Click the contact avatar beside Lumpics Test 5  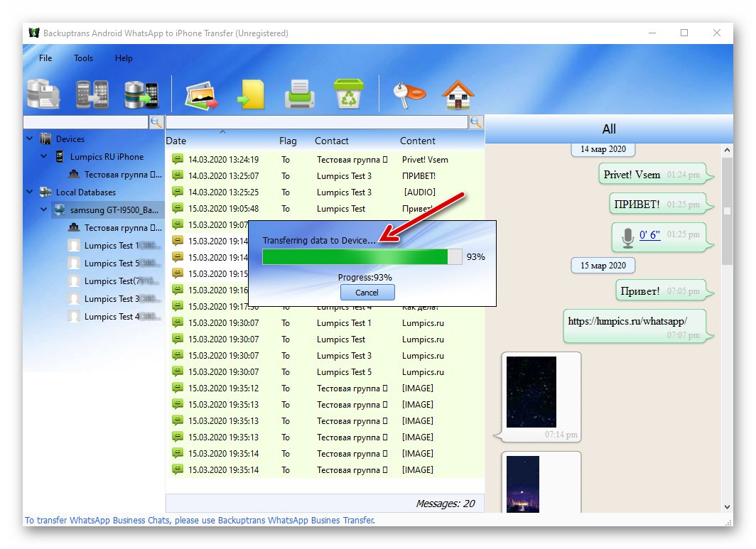click(74, 263)
